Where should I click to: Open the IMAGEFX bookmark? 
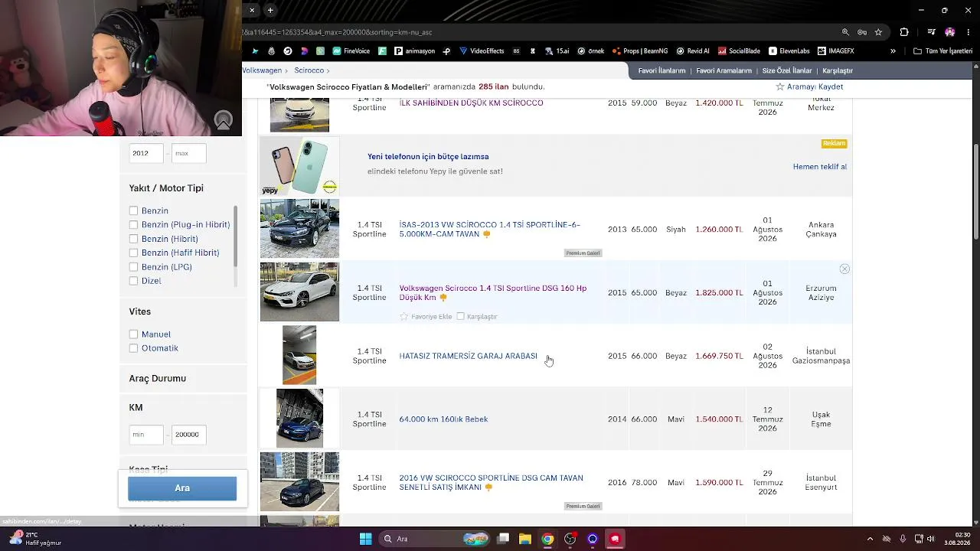tap(835, 51)
